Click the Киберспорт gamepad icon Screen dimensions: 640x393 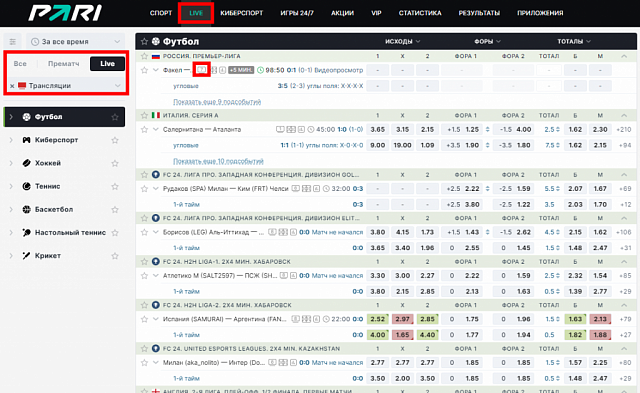coord(27,140)
